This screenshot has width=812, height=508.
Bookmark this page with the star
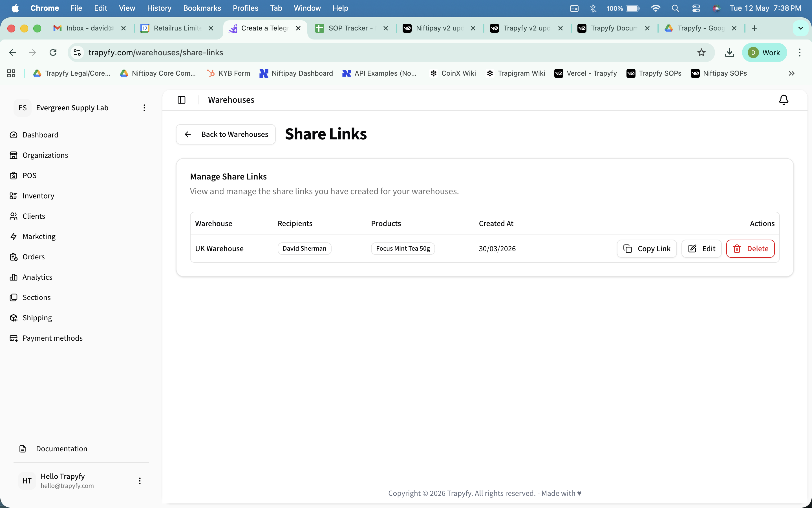coord(701,52)
